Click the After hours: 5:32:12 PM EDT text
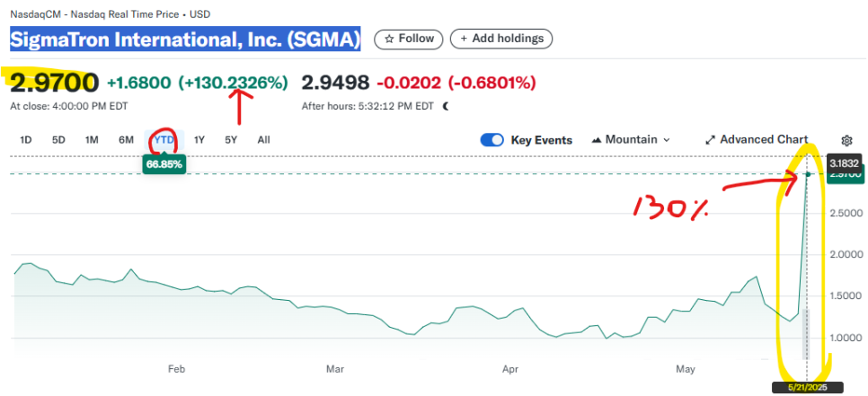 click(368, 106)
